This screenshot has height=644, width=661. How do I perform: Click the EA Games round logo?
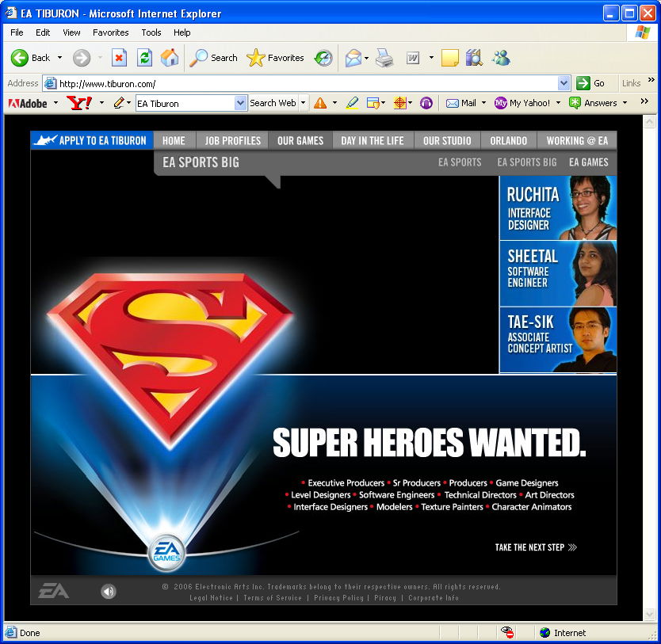(x=166, y=553)
